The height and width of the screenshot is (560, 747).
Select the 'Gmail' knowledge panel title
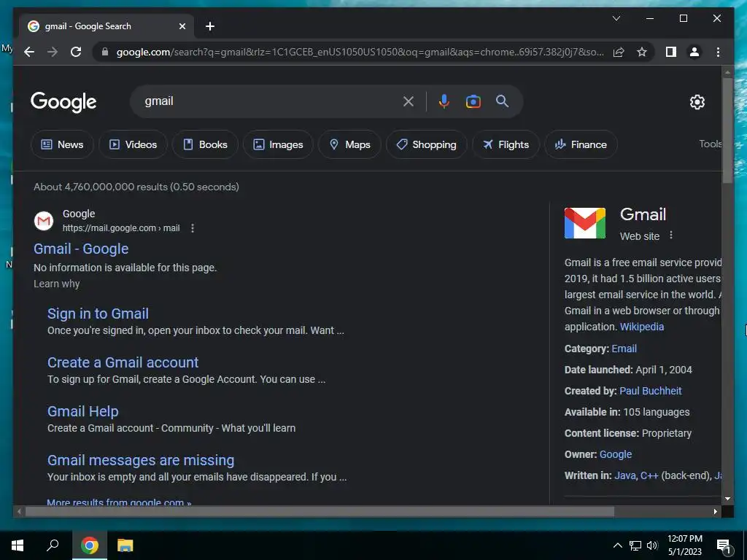[643, 214]
